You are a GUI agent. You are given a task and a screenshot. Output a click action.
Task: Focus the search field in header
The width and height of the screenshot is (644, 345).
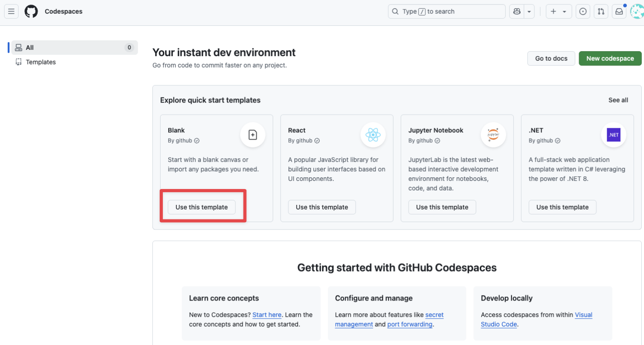[x=447, y=11]
